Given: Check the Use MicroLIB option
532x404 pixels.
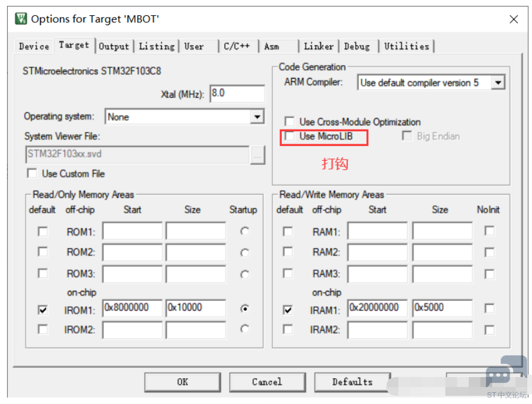Looking at the screenshot, I should pos(289,136).
